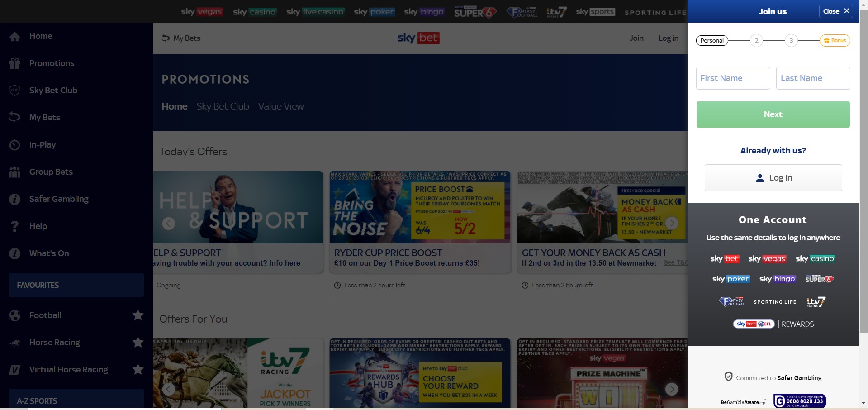Open sky bet EFL Rewards logo
868x410 pixels.
(773, 324)
